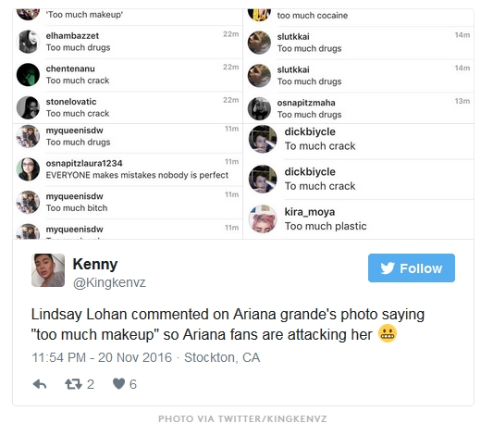
Task: Open the @Kingkenvz handle link
Action: click(x=109, y=282)
